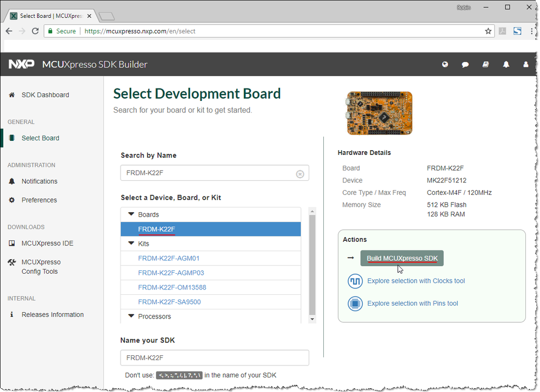Open the user account icon in the header
540x392 pixels.
(x=526, y=64)
